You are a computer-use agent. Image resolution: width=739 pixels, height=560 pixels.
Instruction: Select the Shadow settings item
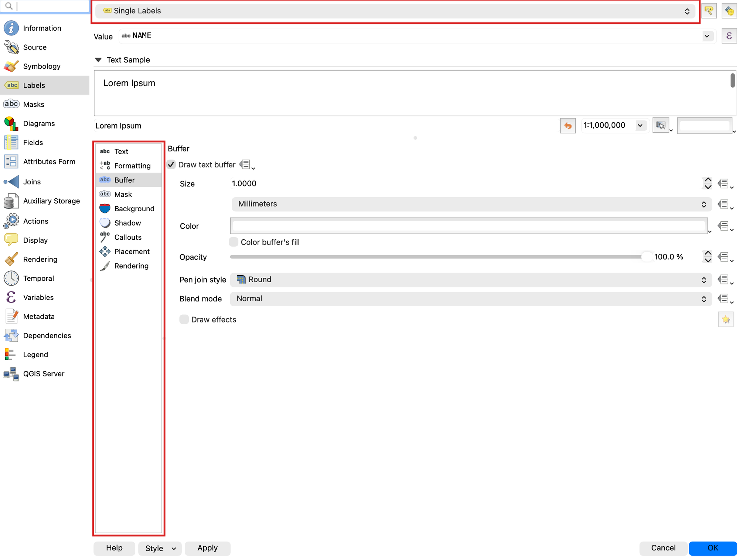[x=129, y=223]
